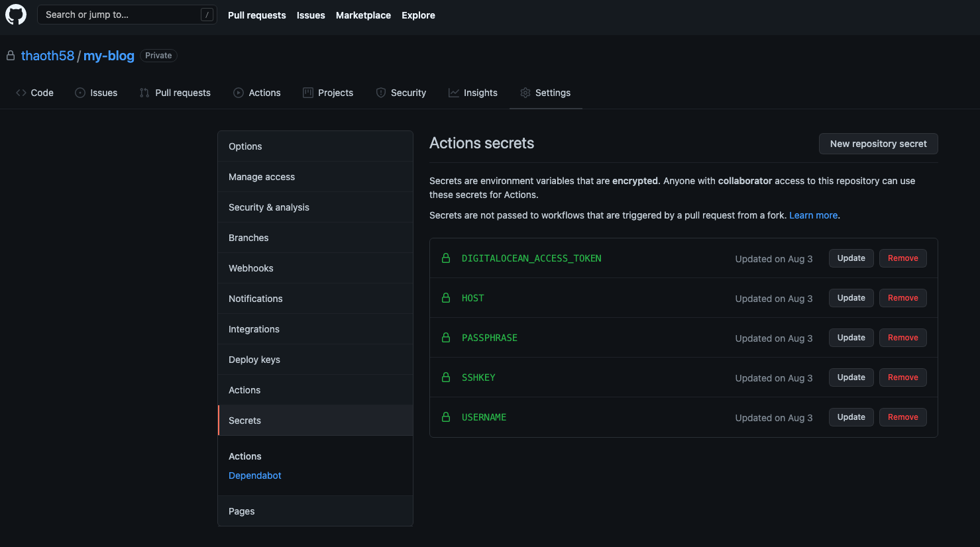Update the HOST secret
The height and width of the screenshot is (547, 980).
point(851,297)
